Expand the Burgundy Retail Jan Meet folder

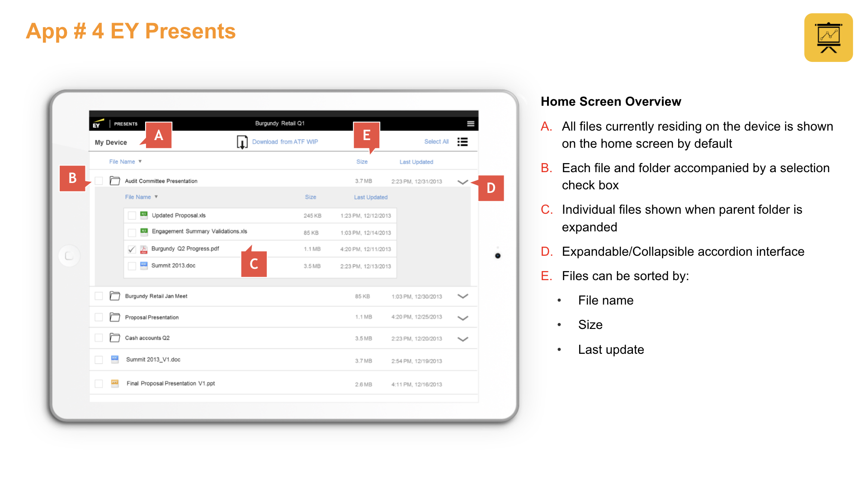(462, 296)
